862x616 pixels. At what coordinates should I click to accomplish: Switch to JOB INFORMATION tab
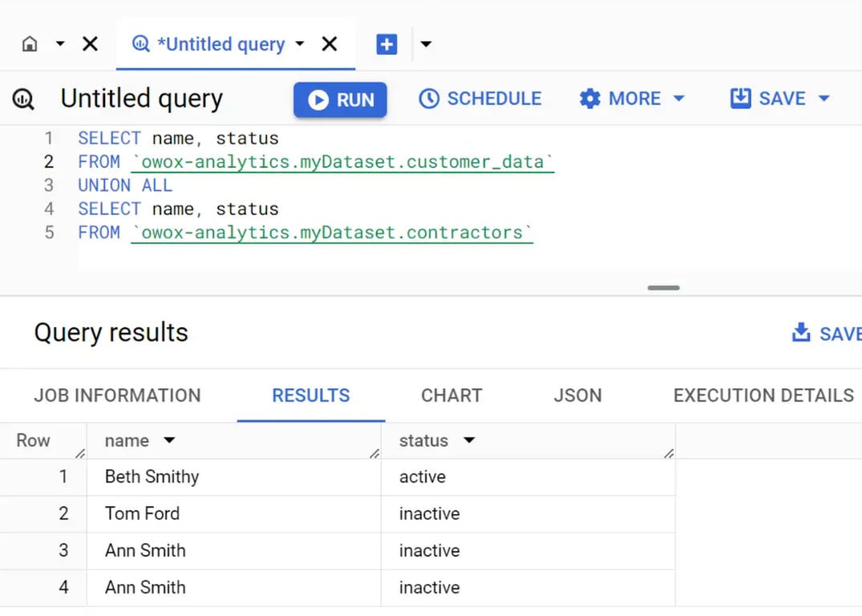coord(118,395)
